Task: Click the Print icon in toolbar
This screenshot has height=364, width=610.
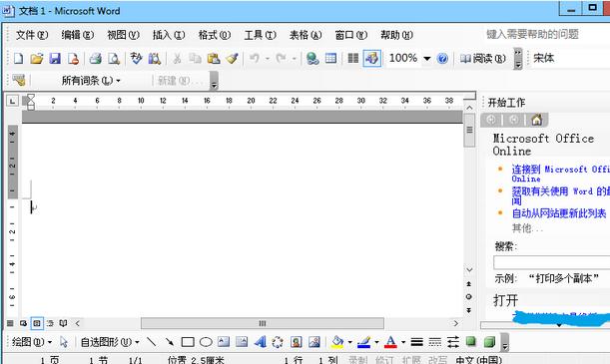Action: (x=95, y=58)
